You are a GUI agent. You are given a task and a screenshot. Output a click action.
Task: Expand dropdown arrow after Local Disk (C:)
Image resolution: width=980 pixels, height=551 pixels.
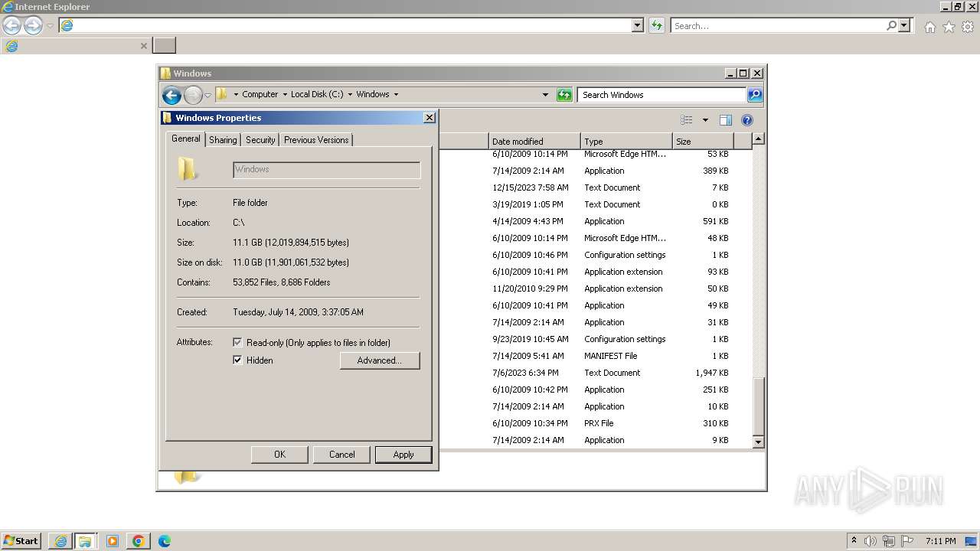pyautogui.click(x=350, y=95)
